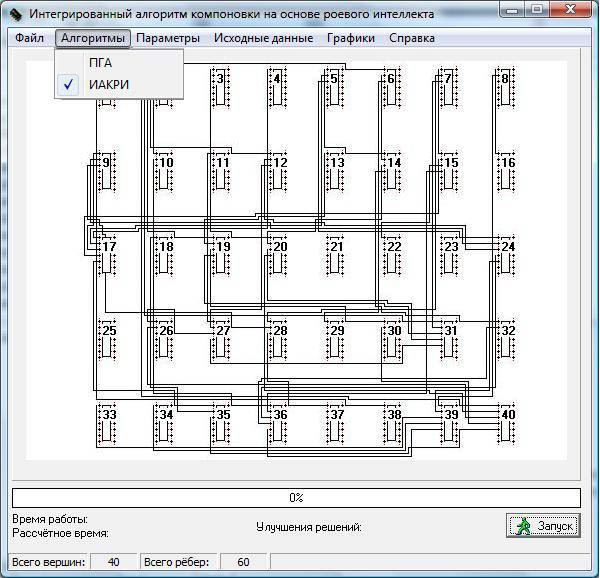This screenshot has width=600, height=578.
Task: Select chip component number 8
Action: pos(505,87)
